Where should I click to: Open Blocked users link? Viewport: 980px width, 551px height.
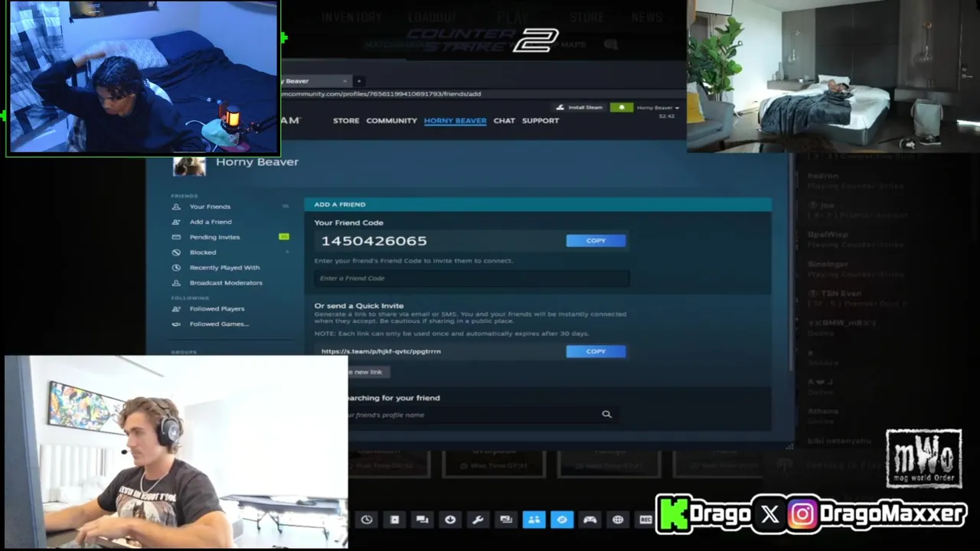tap(203, 253)
